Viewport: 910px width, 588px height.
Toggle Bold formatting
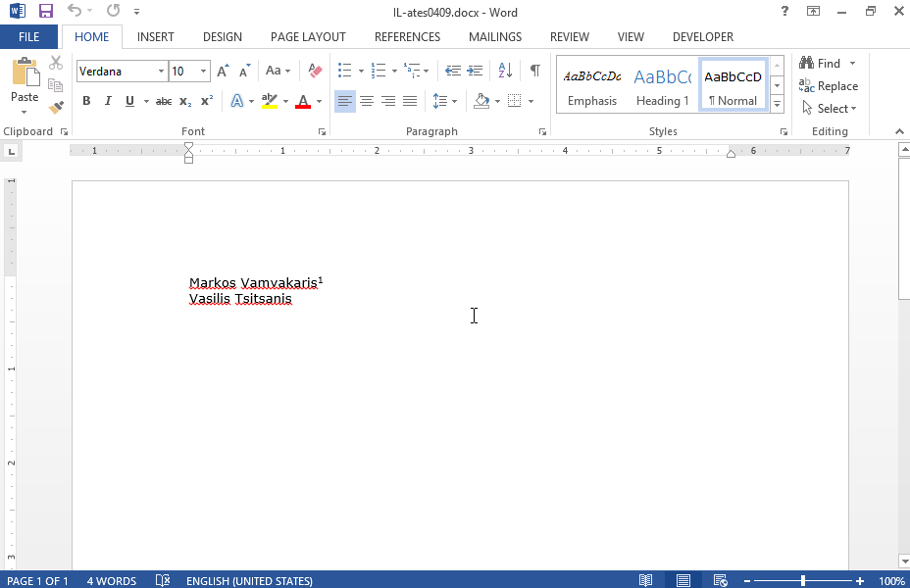pos(86,102)
